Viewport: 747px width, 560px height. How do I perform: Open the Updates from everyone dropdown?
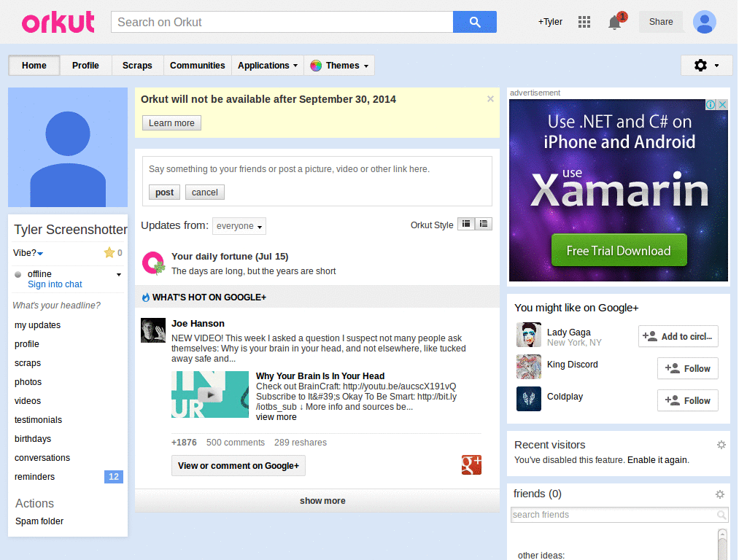239,226
